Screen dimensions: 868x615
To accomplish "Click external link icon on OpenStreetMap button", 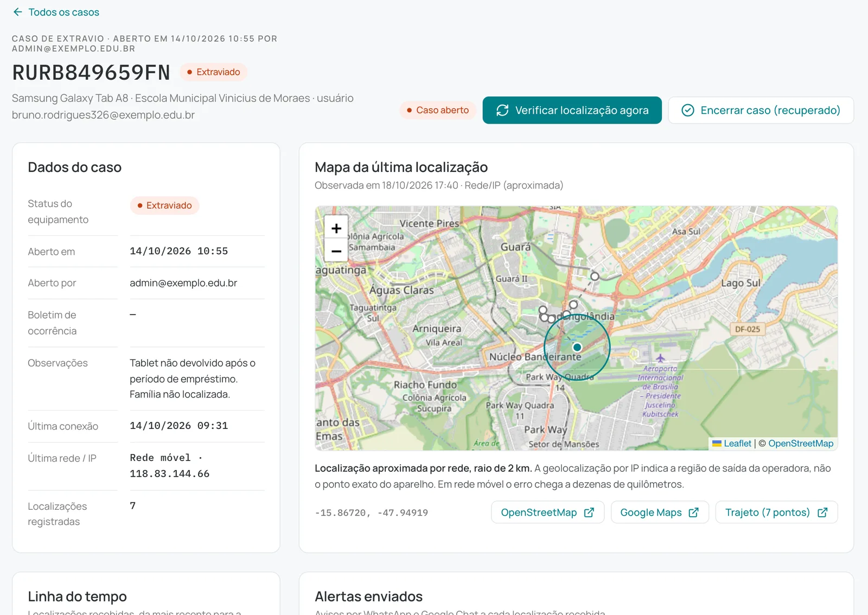I will click(x=589, y=512).
